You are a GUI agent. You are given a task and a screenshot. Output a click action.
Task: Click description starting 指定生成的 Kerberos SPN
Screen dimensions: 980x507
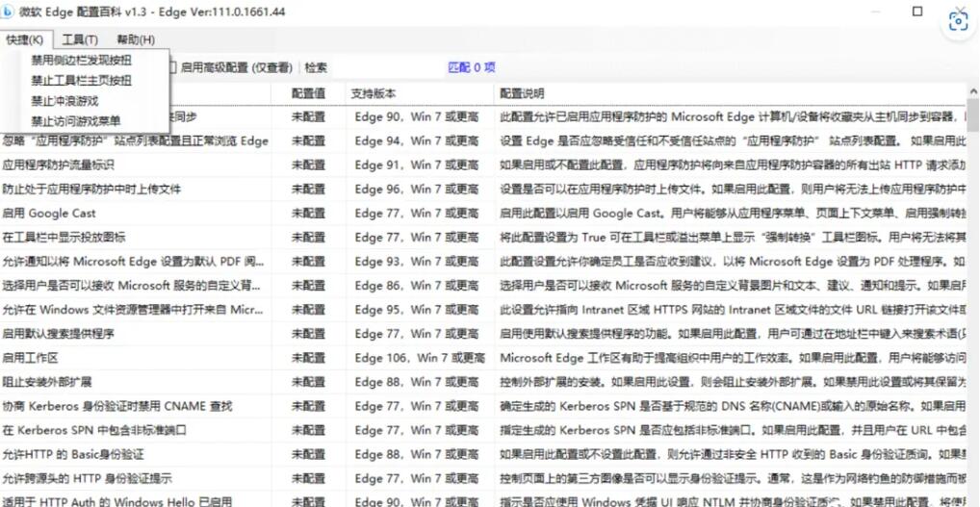click(734, 430)
